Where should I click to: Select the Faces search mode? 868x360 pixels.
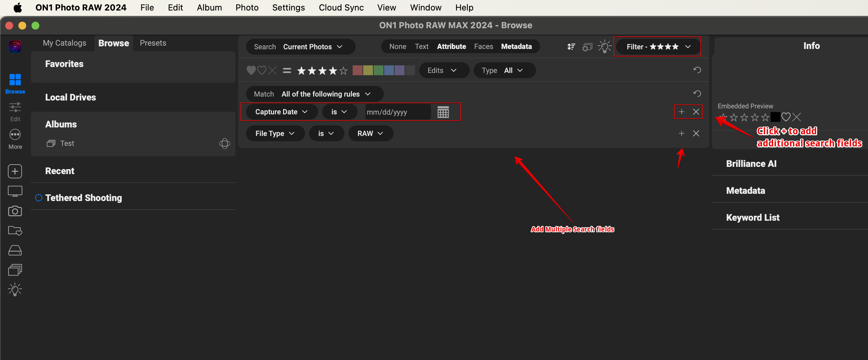pyautogui.click(x=483, y=47)
